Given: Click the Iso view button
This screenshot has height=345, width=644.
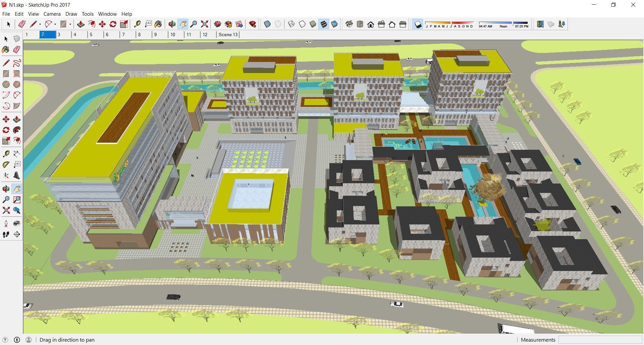Looking at the screenshot, I should pyautogui.click(x=349, y=24).
